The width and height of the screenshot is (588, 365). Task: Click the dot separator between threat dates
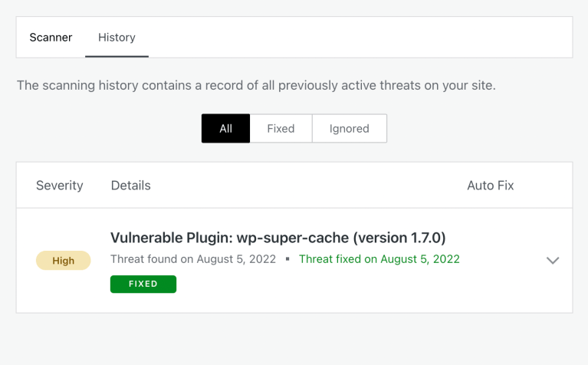tap(287, 259)
